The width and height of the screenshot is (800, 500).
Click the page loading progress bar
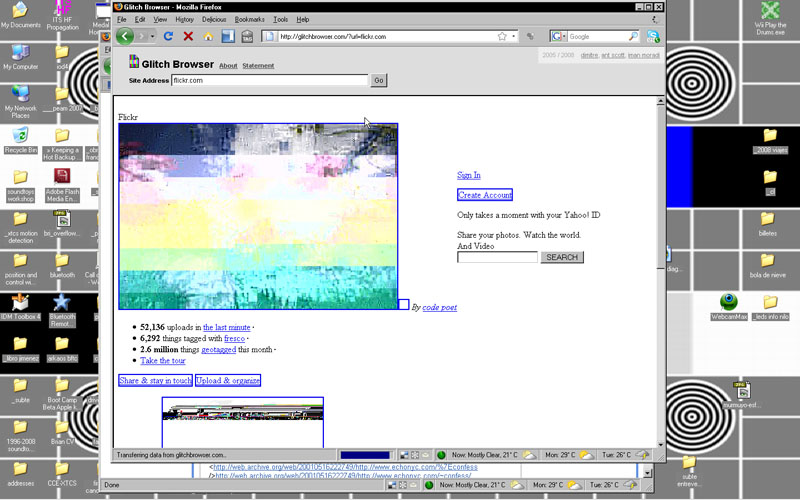coord(365,455)
